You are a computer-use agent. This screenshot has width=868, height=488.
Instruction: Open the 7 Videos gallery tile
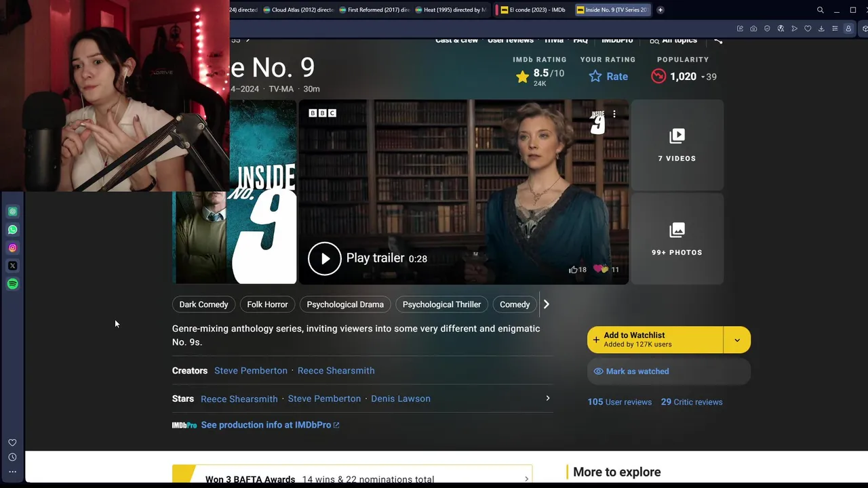pos(677,145)
